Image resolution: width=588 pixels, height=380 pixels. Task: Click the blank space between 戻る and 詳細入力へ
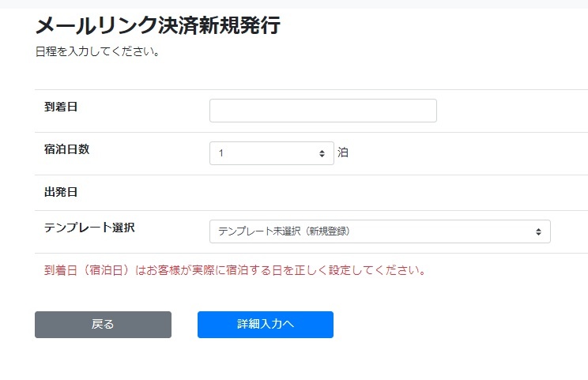coord(184,325)
